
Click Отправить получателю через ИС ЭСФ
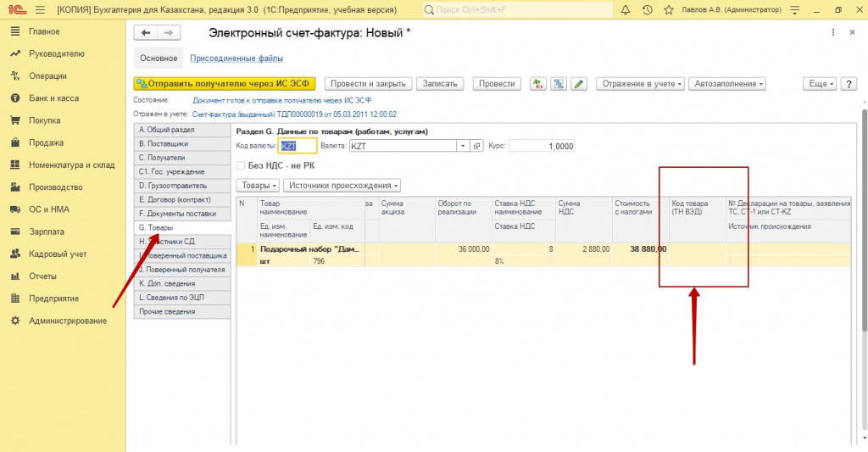tap(225, 84)
